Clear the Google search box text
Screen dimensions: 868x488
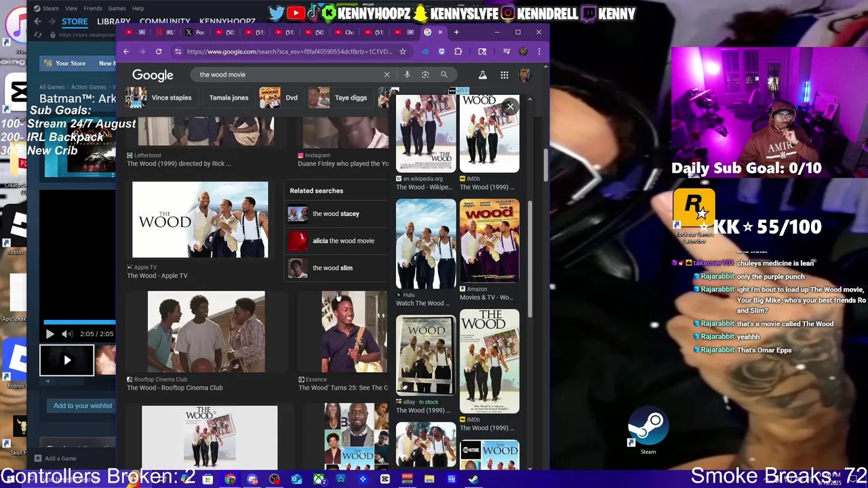(387, 75)
